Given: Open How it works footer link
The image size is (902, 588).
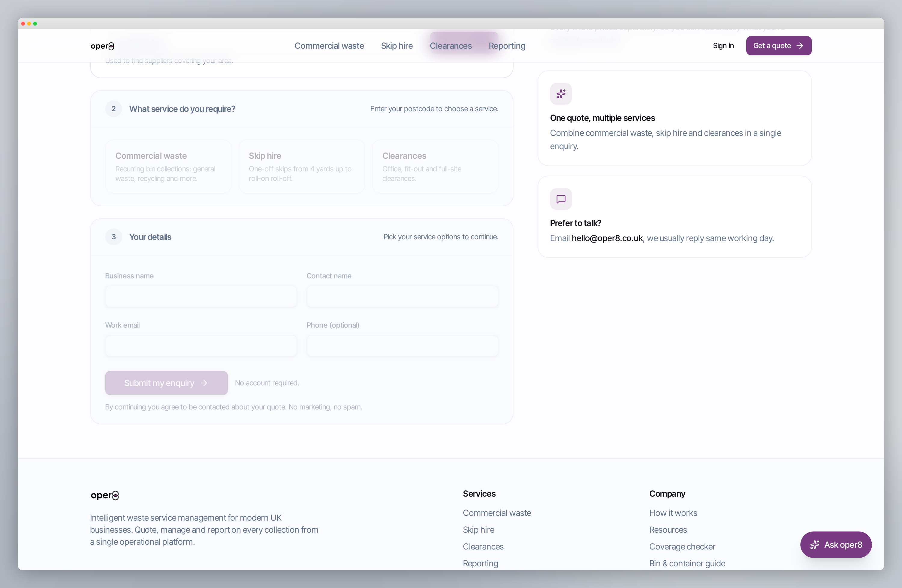Looking at the screenshot, I should [x=673, y=513].
